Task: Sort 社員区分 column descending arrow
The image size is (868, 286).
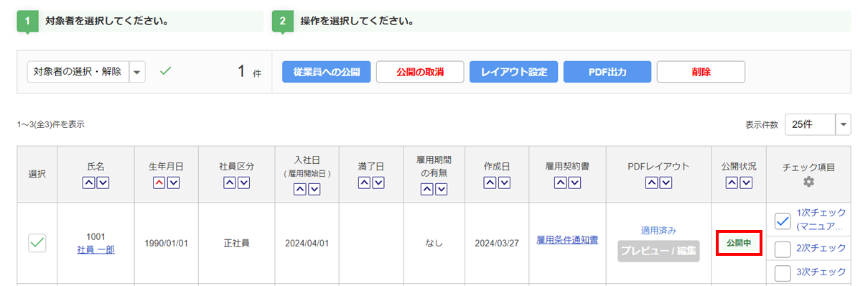Action: pos(243,183)
